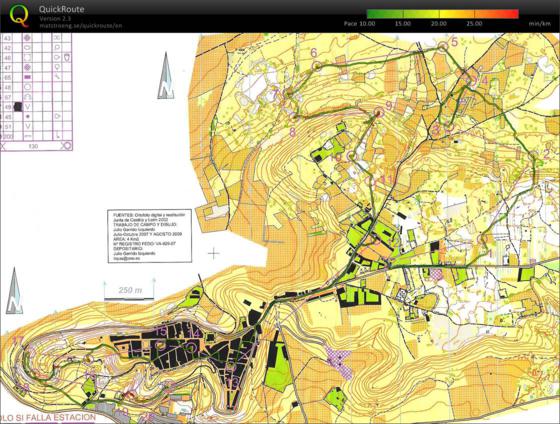Click the min/km pace unit label
The image size is (560, 424).
pyautogui.click(x=539, y=24)
